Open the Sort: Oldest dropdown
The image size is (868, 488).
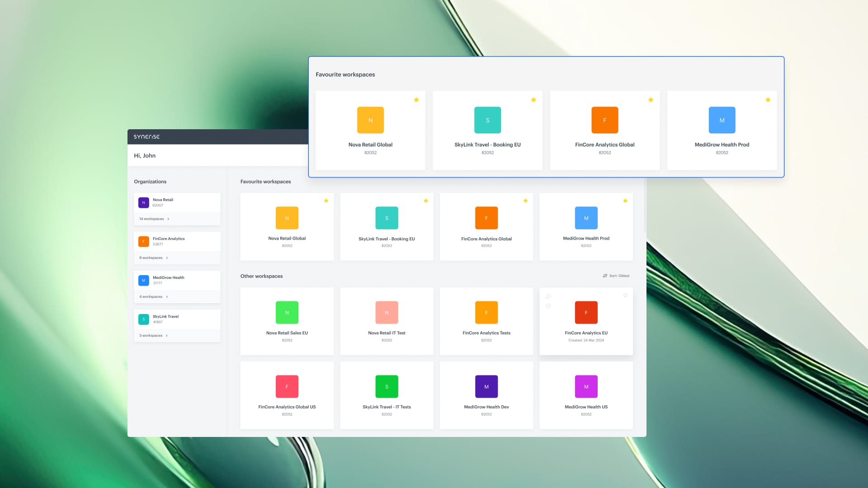tap(618, 276)
